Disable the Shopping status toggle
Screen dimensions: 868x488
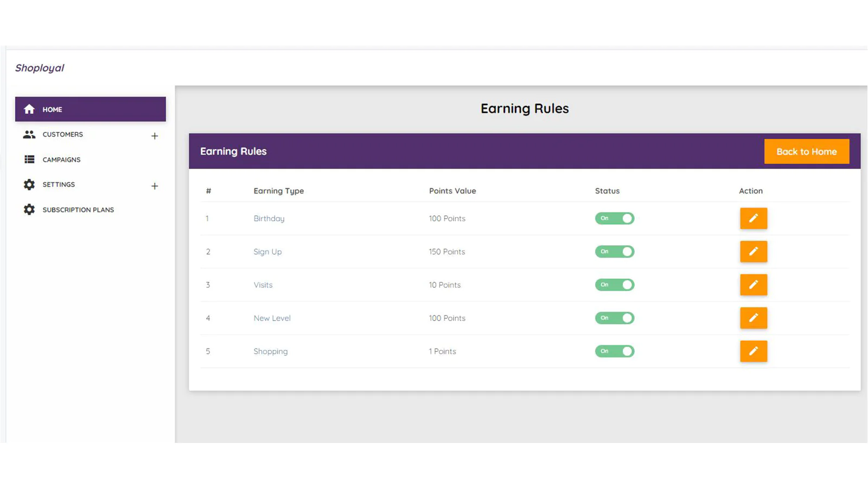(615, 351)
